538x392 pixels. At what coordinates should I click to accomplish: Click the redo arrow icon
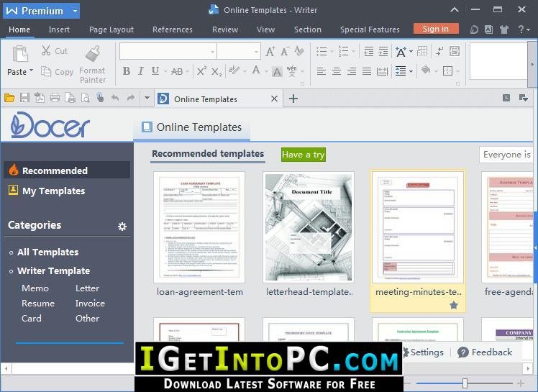(x=131, y=98)
